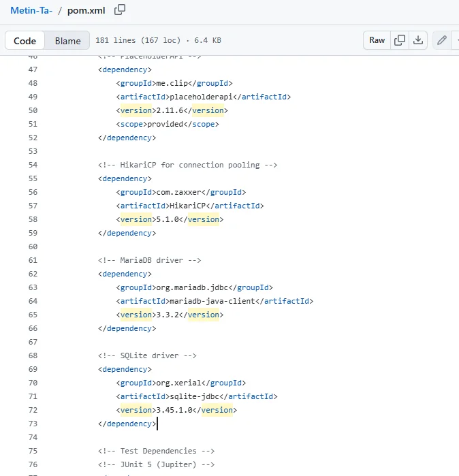Select line number 62
Screen dimensions: 459x476
click(33, 274)
